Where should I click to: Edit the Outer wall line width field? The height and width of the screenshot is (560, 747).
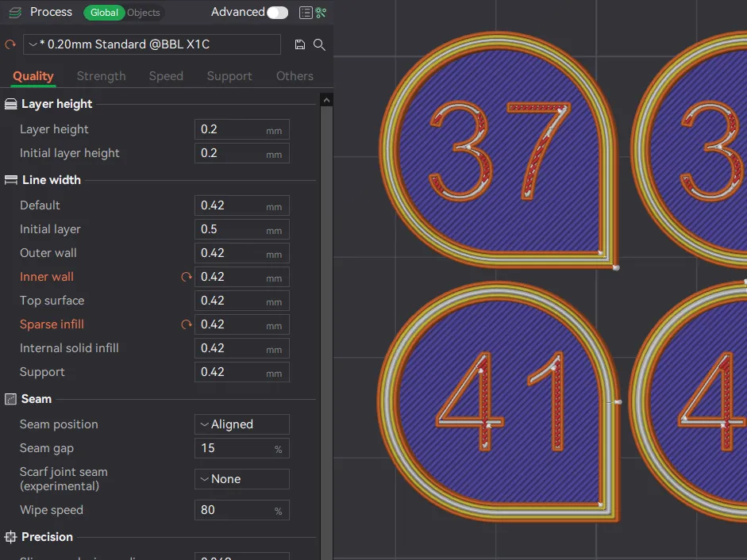pos(242,253)
